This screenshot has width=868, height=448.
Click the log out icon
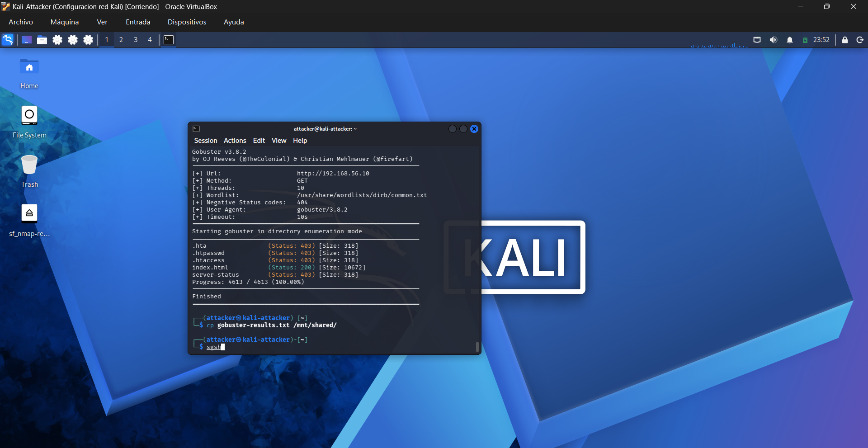pos(860,40)
